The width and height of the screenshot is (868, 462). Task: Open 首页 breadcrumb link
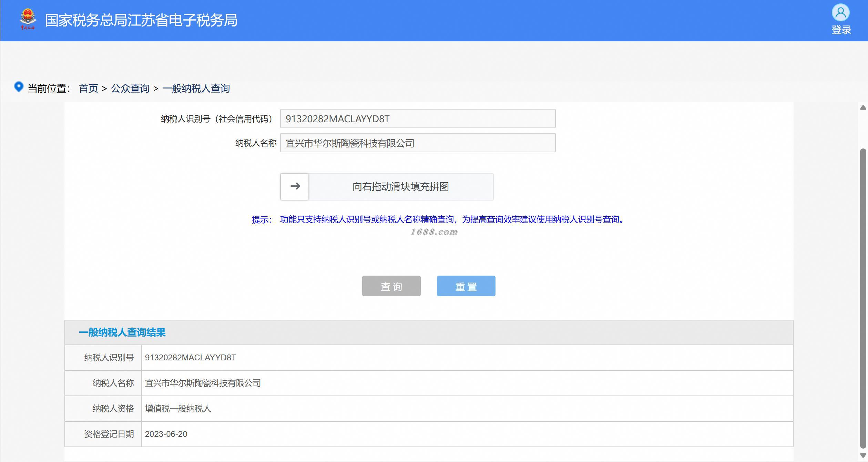[88, 89]
